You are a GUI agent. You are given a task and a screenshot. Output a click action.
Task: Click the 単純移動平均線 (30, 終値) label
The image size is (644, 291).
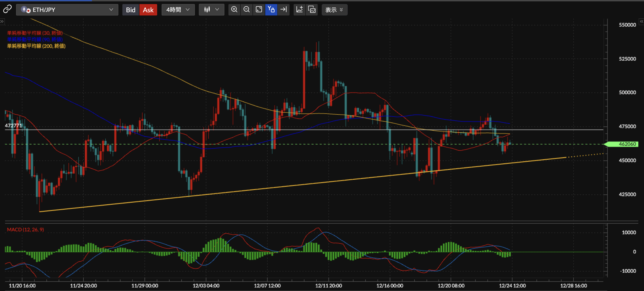pyautogui.click(x=35, y=33)
